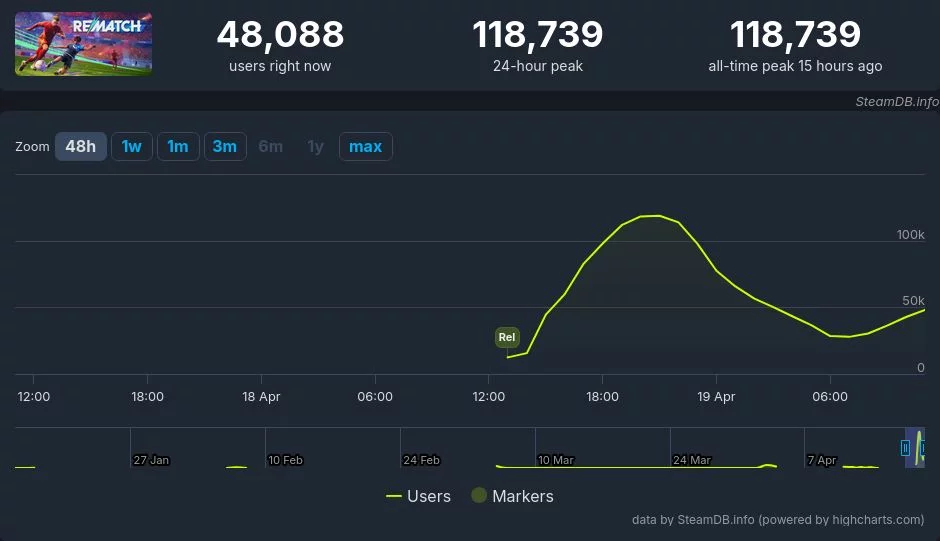This screenshot has width=940, height=541.
Task: Click the disabled 1y zoom option
Action: click(315, 146)
